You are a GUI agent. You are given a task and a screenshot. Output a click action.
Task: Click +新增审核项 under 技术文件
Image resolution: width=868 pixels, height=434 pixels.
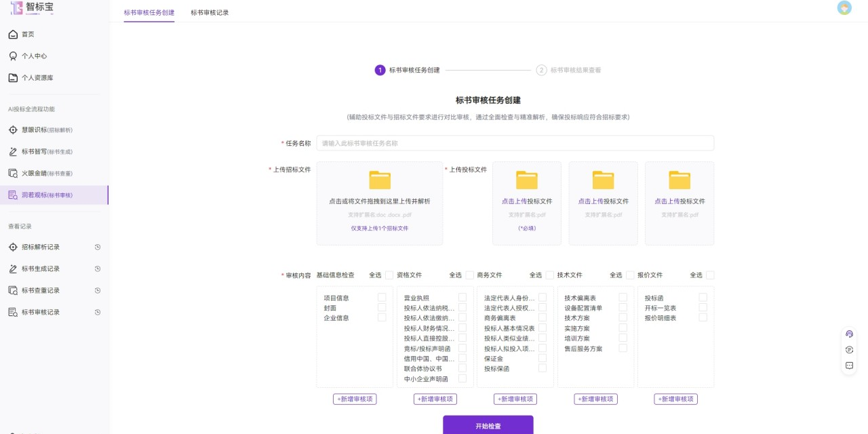pos(595,399)
